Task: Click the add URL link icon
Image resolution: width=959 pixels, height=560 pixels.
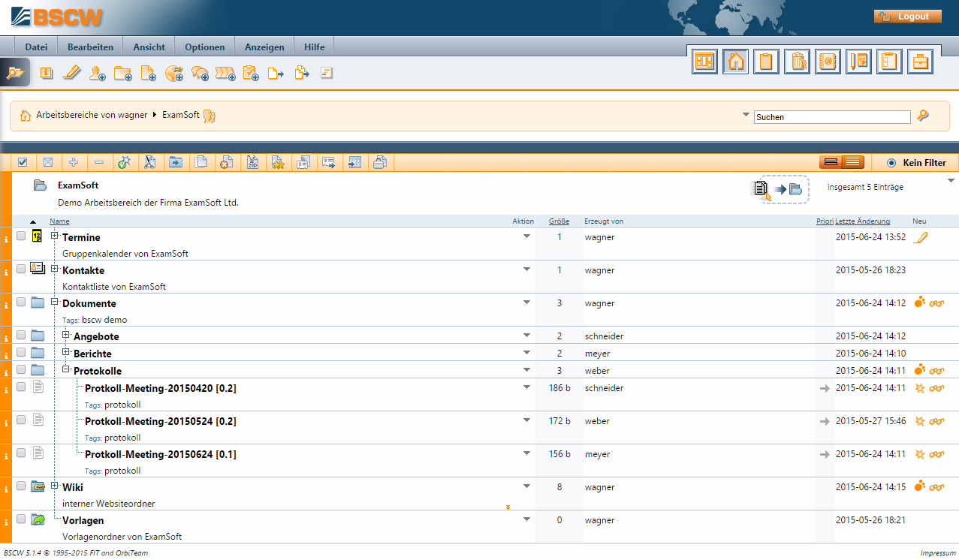Action: point(174,73)
